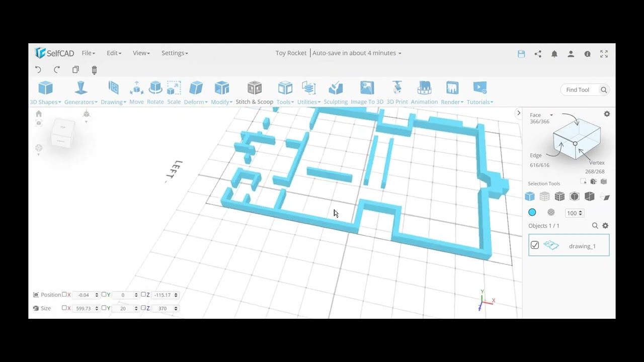Viewport: 644px width, 362px height.
Task: Click the object selection diamond icon
Action: [x=604, y=197]
